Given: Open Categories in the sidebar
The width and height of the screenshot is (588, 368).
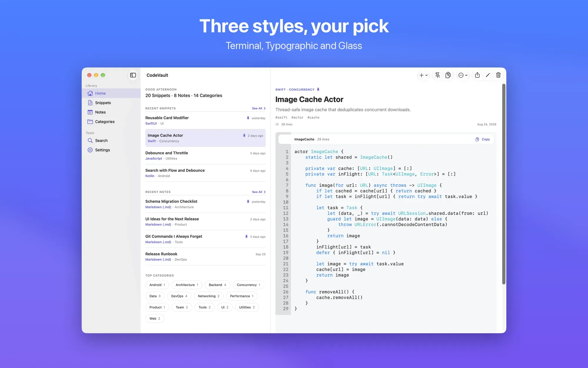Looking at the screenshot, I should click(x=111, y=122).
